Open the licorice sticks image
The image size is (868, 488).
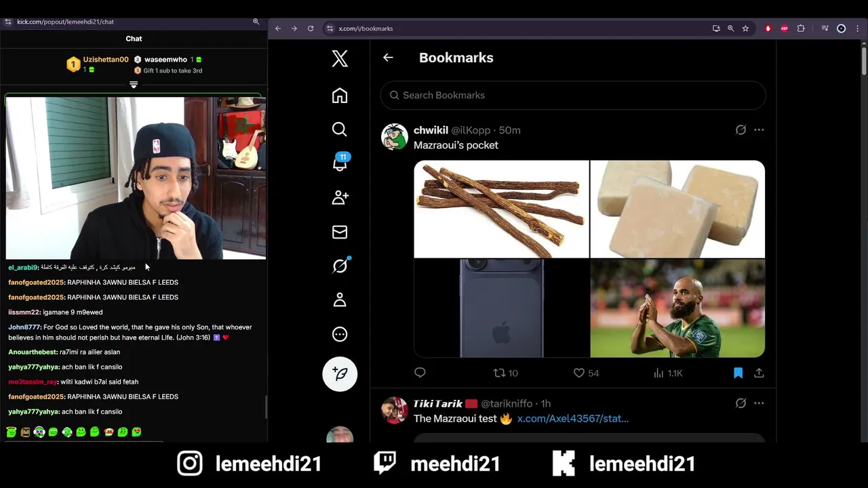pos(501,209)
